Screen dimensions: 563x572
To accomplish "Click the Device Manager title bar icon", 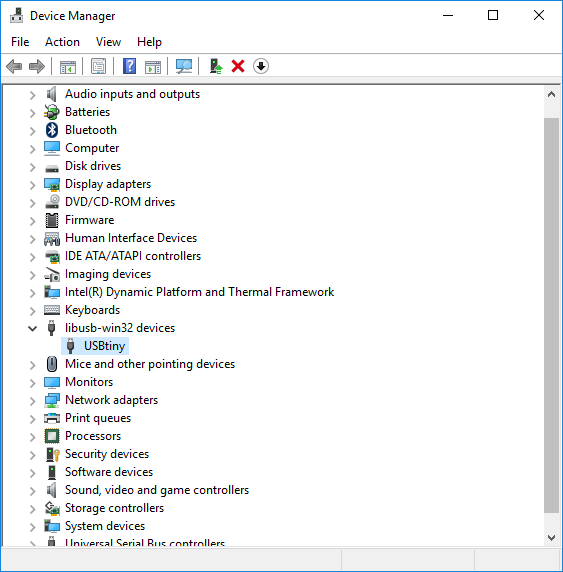I will (16, 15).
